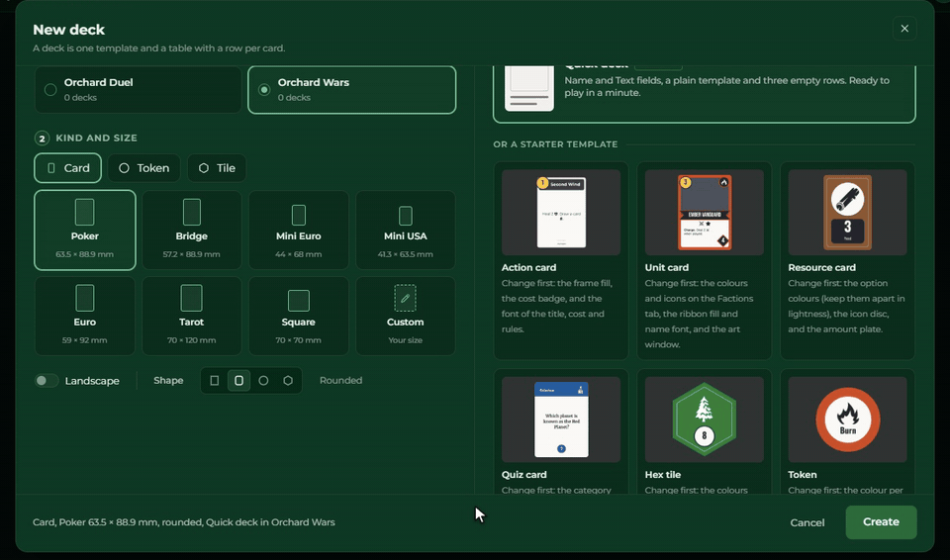
Task: Close the New deck dialog
Action: (x=904, y=29)
